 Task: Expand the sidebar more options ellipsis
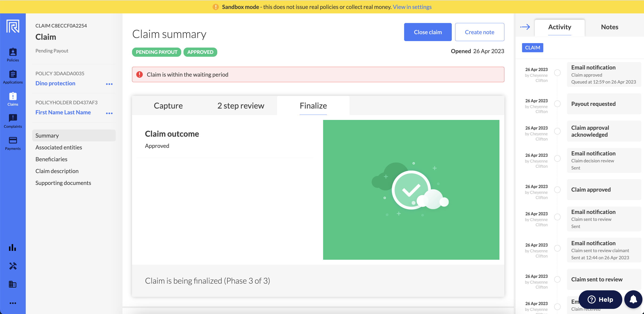[x=13, y=303]
